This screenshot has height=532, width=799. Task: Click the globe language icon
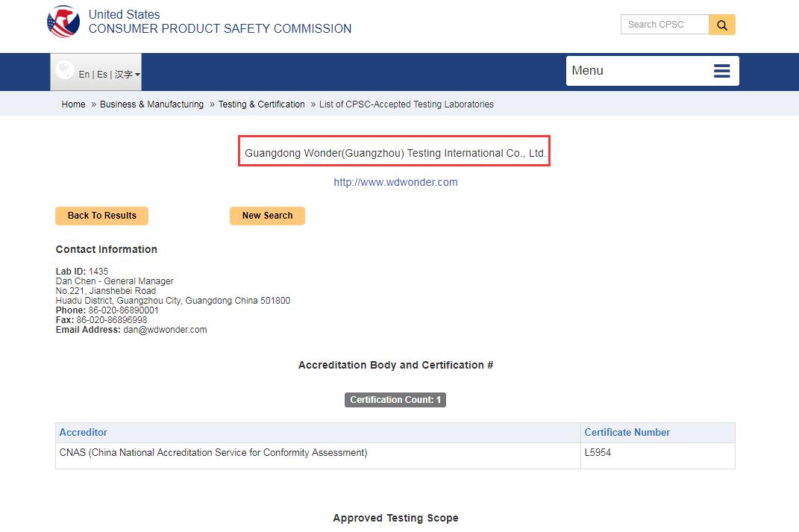tap(65, 70)
